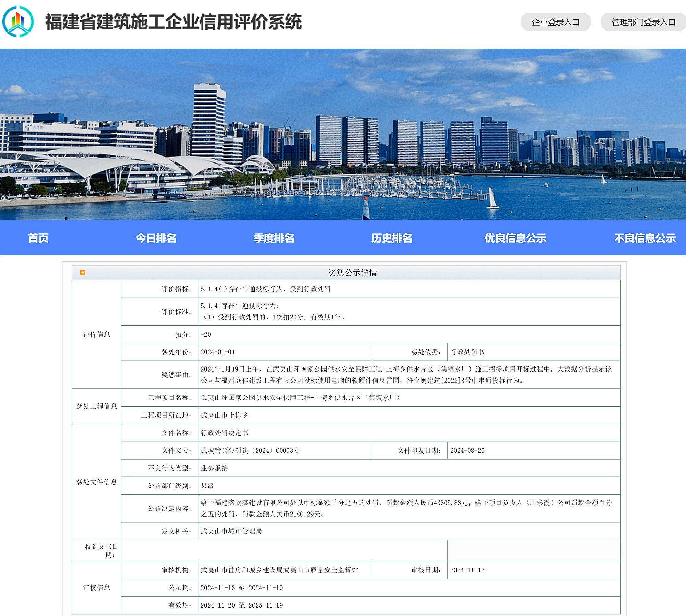Screen dimensions: 686x616
Task: Open the 季度排名 menu item
Action: 274,238
